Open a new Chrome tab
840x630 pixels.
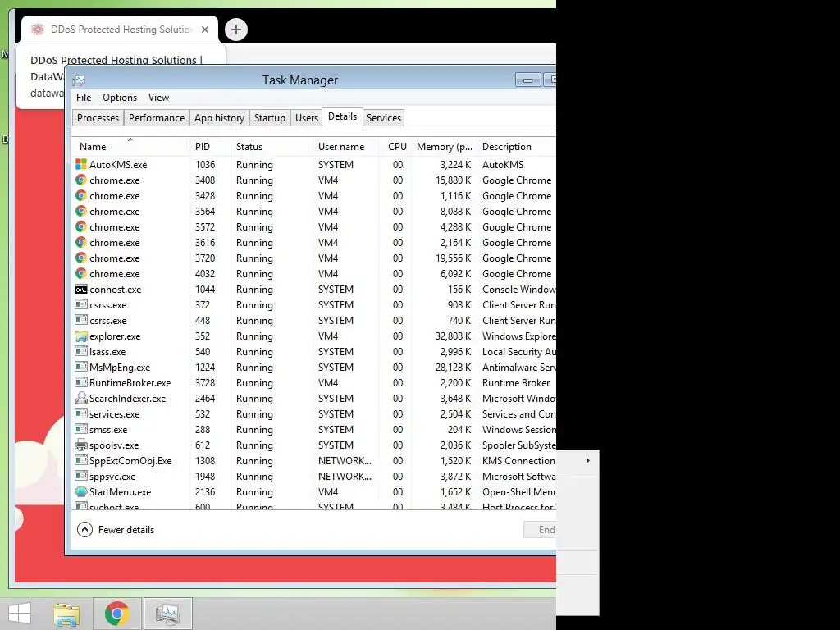tap(236, 30)
